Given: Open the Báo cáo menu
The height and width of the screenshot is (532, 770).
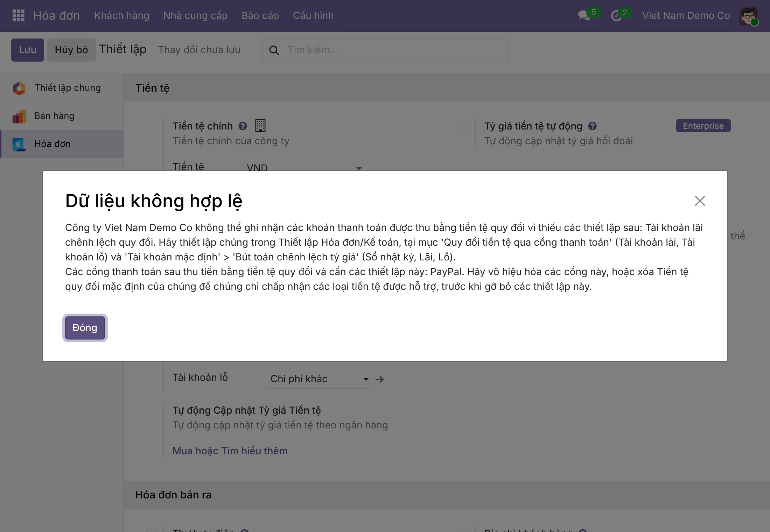Looking at the screenshot, I should 260,15.
